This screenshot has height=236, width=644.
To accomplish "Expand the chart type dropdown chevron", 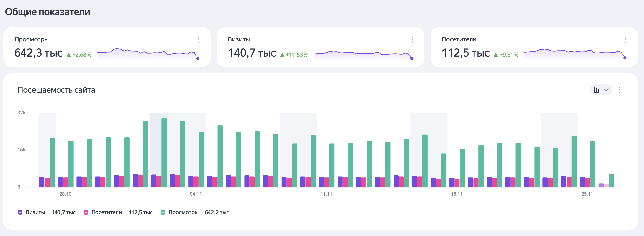I will pyautogui.click(x=606, y=90).
